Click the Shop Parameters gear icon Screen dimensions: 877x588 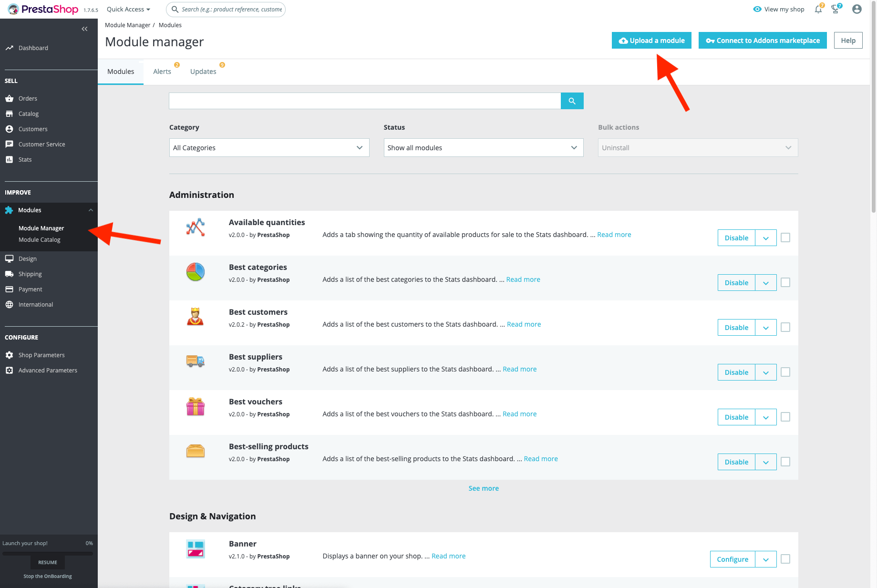coord(9,355)
